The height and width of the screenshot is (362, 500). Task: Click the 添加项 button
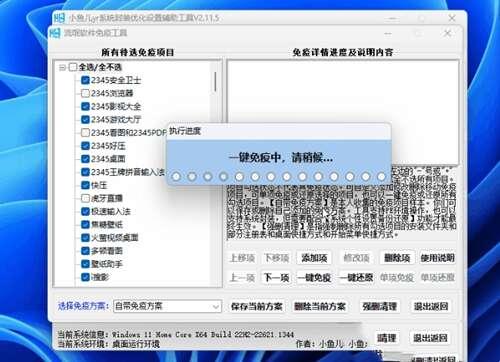tap(314, 258)
